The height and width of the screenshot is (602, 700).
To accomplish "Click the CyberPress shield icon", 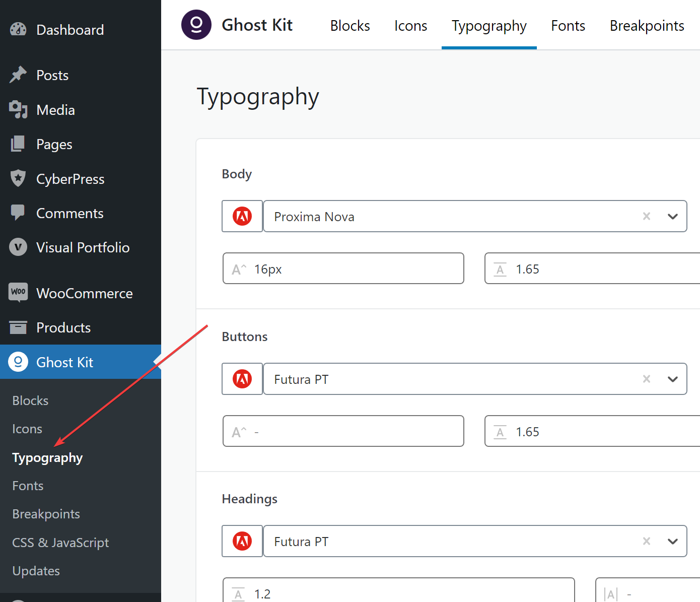I will click(18, 178).
